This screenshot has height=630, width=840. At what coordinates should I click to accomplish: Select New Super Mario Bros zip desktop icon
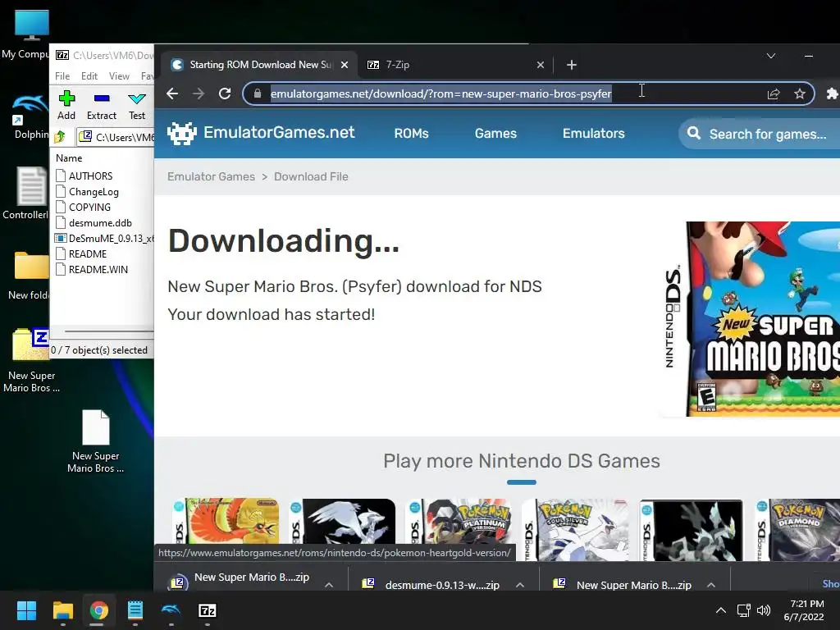[31, 360]
